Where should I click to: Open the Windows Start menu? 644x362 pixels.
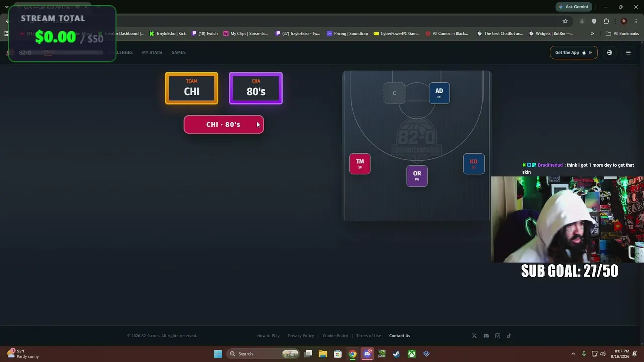(x=218, y=354)
